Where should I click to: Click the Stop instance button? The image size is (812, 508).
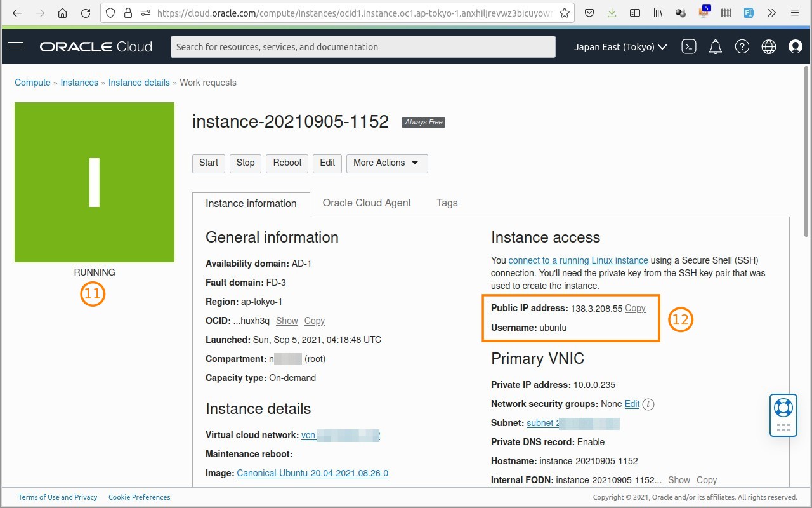pyautogui.click(x=246, y=163)
